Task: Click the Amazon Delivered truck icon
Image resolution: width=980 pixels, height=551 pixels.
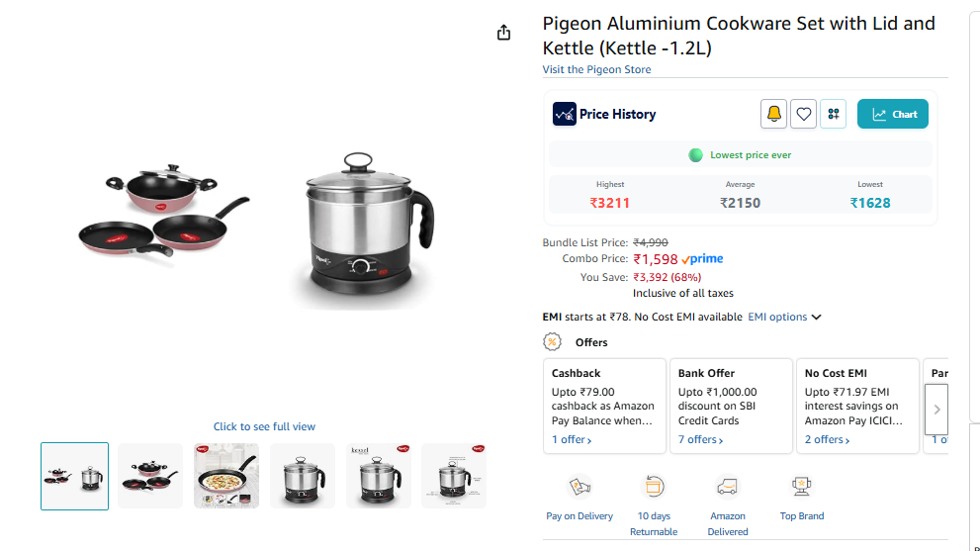Action: 728,487
